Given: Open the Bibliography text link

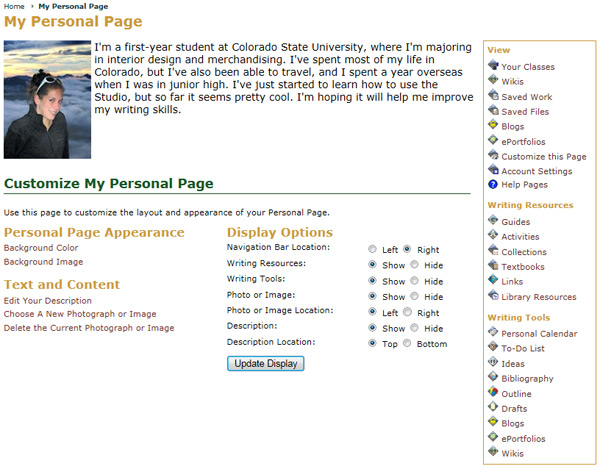Looking at the screenshot, I should 527,379.
